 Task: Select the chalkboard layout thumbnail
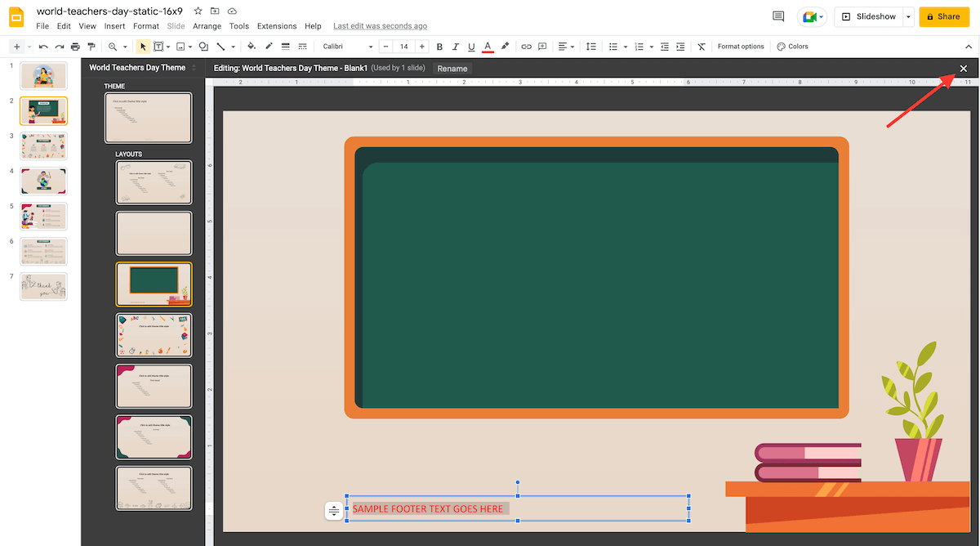[154, 284]
